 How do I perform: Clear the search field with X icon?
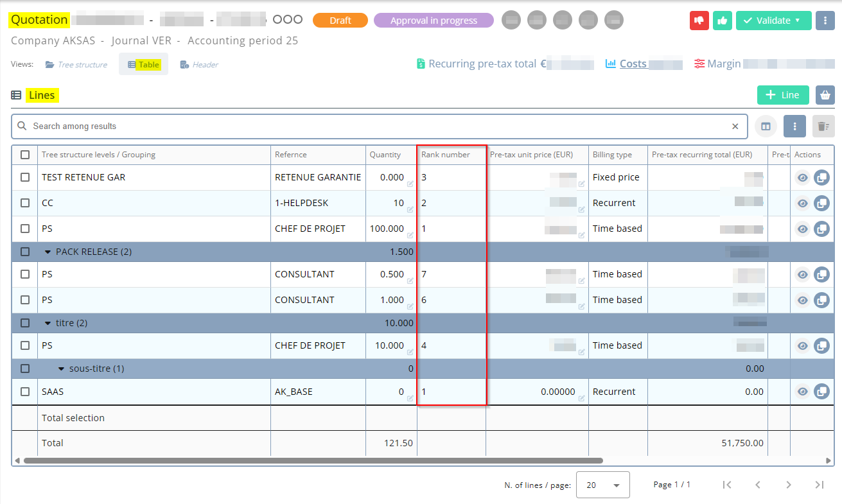pyautogui.click(x=735, y=126)
